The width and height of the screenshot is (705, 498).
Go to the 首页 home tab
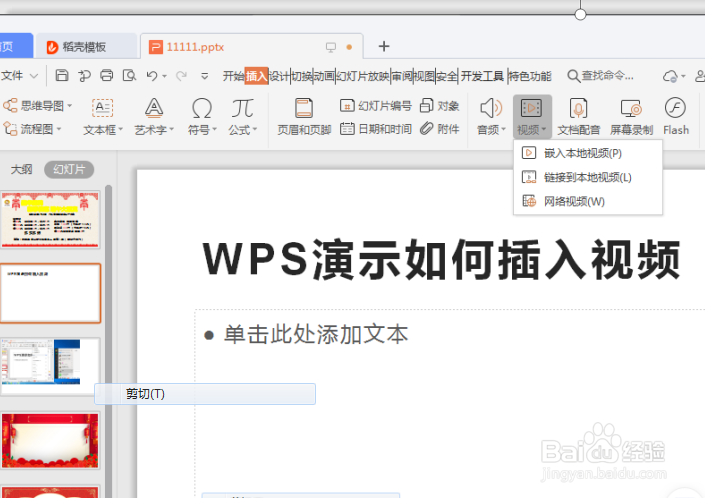pyautogui.click(x=16, y=46)
